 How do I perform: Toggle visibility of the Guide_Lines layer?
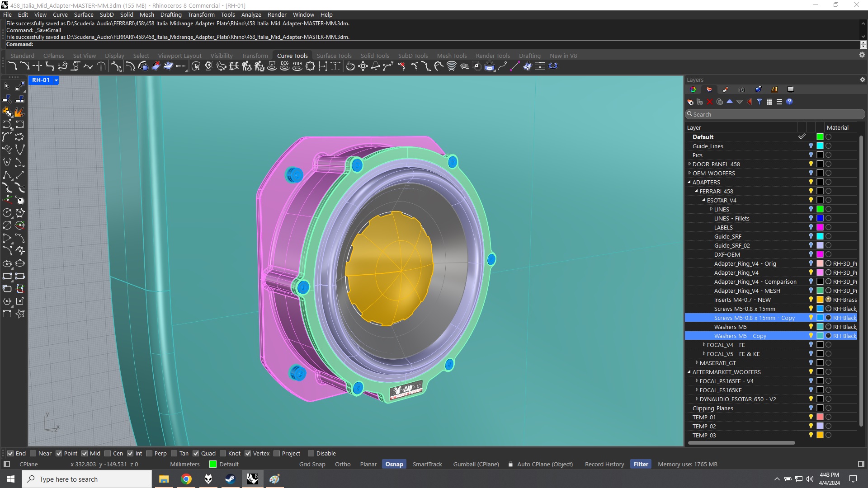click(x=810, y=146)
